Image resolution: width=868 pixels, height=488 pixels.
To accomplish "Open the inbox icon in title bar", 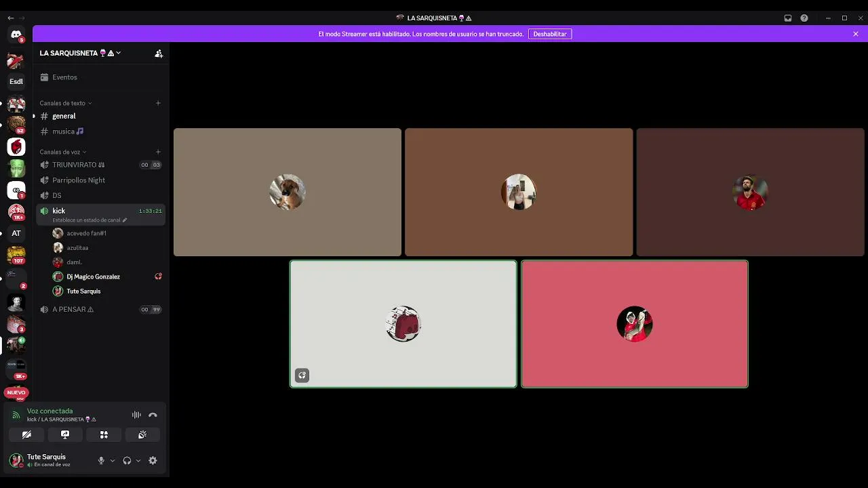I will click(x=788, y=18).
